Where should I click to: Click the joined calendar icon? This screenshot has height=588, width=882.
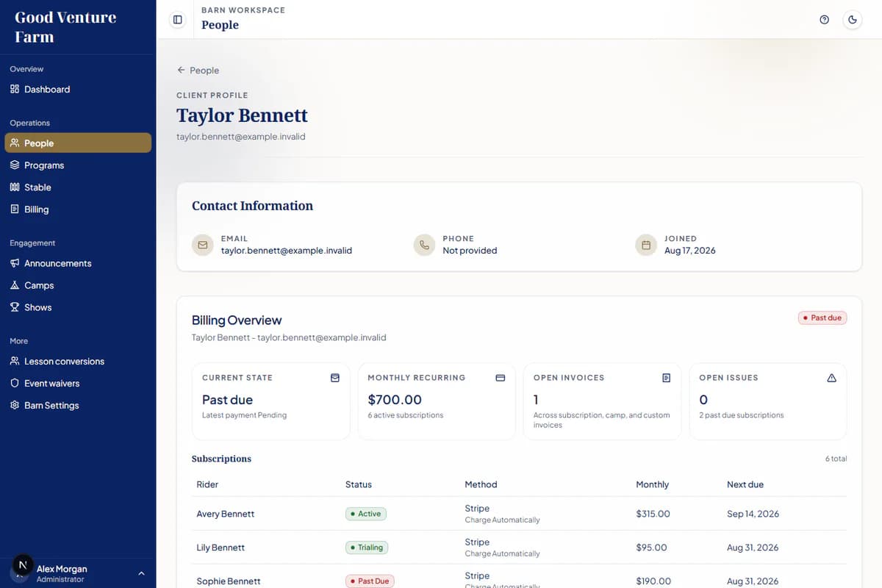point(646,245)
